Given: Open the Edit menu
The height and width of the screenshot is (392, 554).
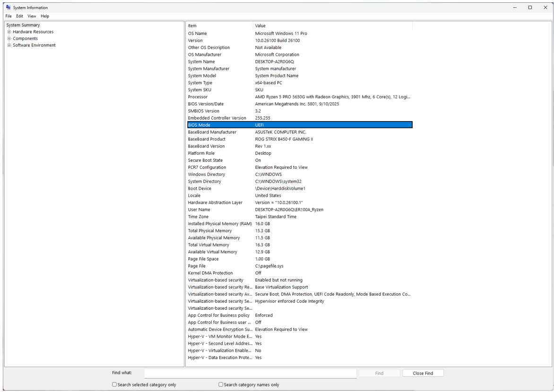Looking at the screenshot, I should click(x=19, y=16).
